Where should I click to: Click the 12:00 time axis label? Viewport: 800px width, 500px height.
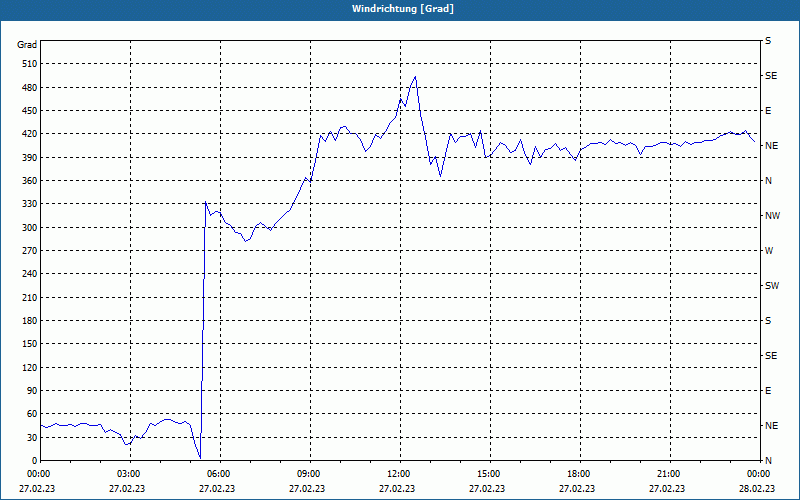[x=400, y=474]
